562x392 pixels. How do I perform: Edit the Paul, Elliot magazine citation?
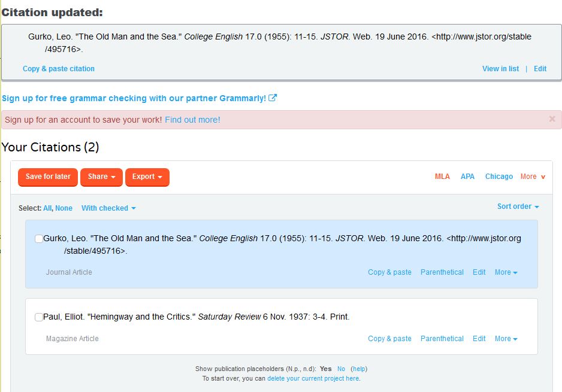(x=479, y=339)
